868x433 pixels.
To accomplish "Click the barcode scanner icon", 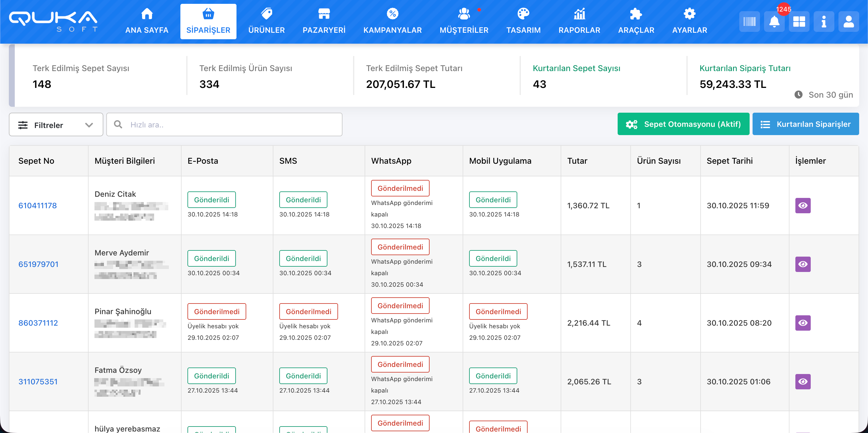I will [749, 22].
